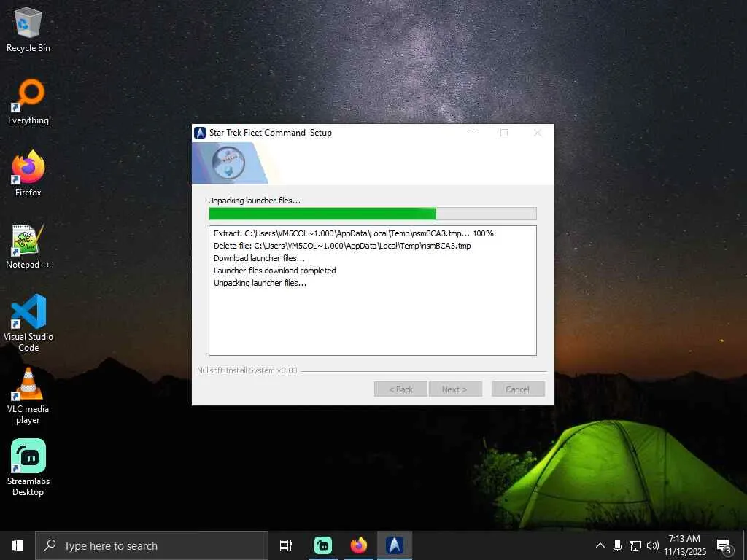Open the notification center icon
Viewport: 747px width, 560px height.
click(x=724, y=545)
